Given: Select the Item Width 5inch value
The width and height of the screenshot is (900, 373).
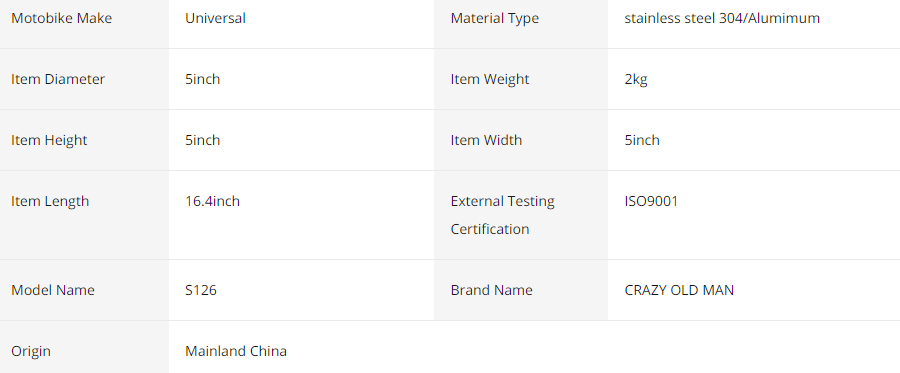Looking at the screenshot, I should tap(642, 140).
